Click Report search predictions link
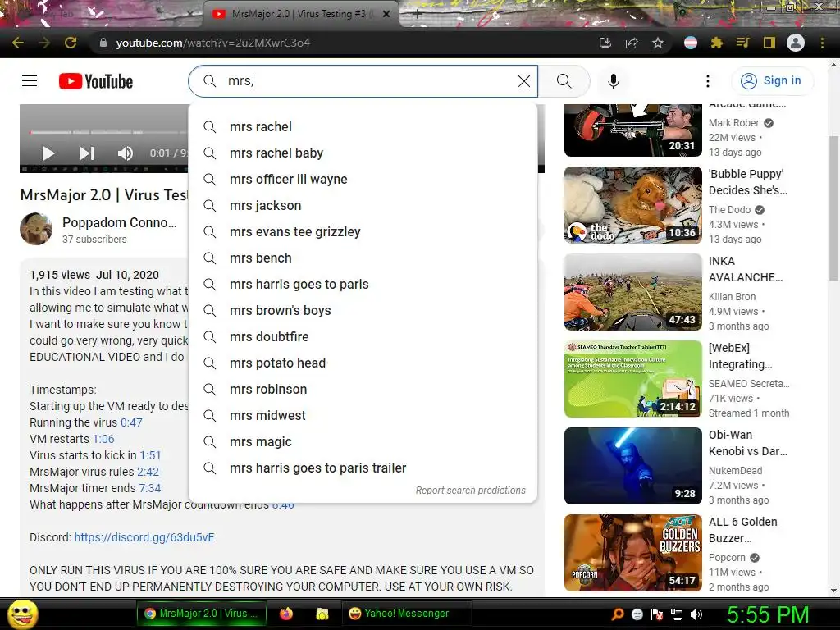This screenshot has width=840, height=630. click(x=470, y=491)
